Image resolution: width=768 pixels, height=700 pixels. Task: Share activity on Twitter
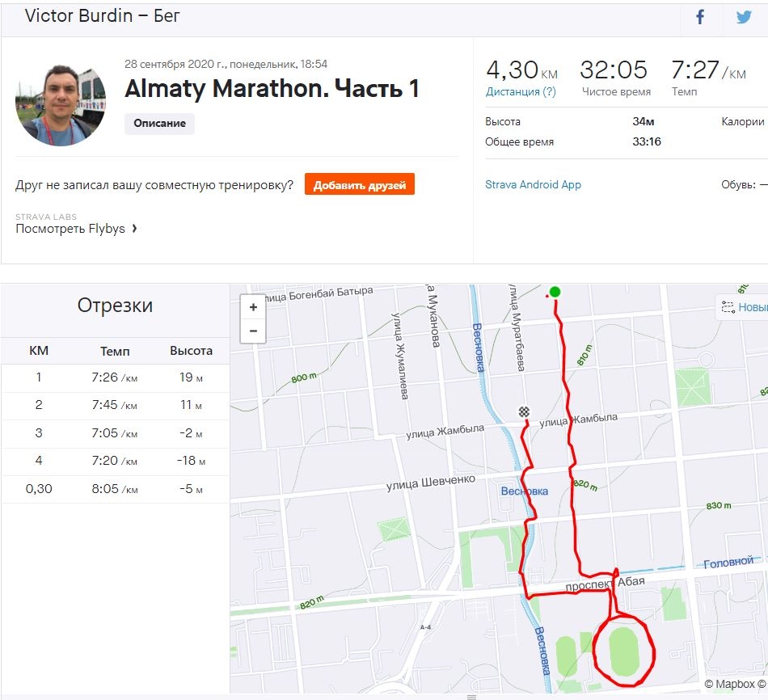(744, 17)
